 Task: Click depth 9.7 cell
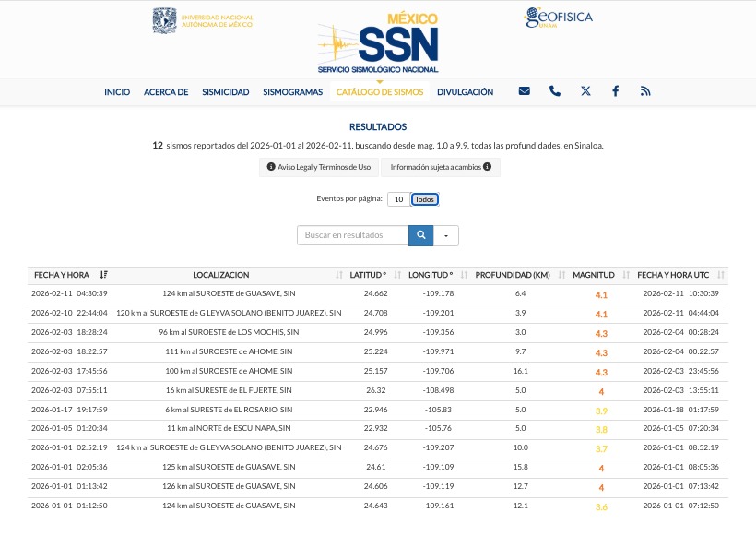tap(521, 351)
